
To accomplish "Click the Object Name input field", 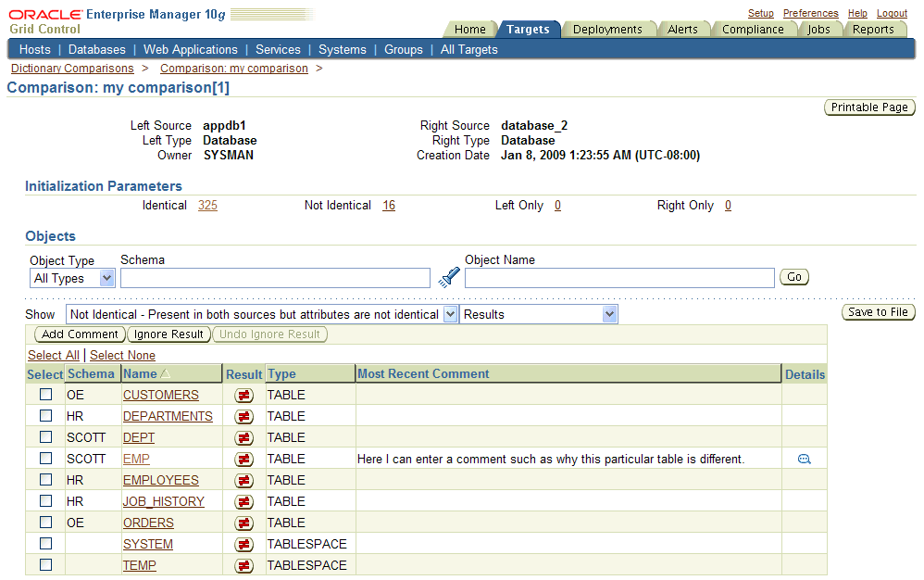I will click(619, 278).
